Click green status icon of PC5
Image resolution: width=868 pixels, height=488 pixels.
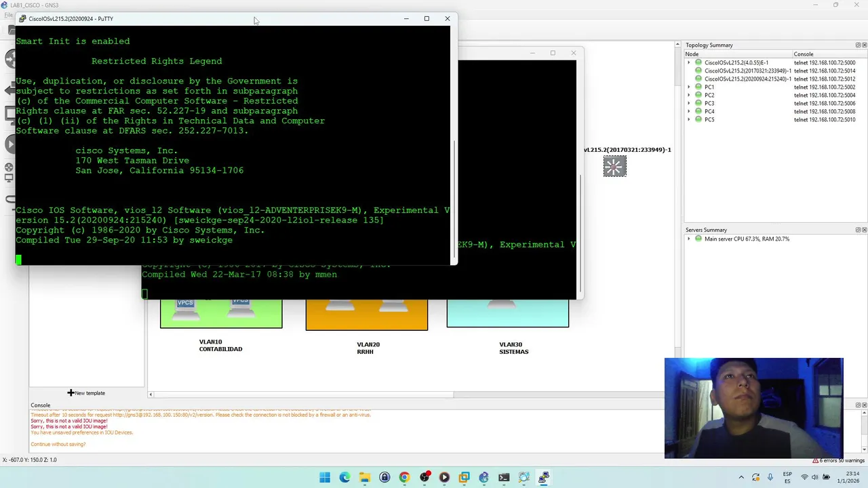pos(698,119)
